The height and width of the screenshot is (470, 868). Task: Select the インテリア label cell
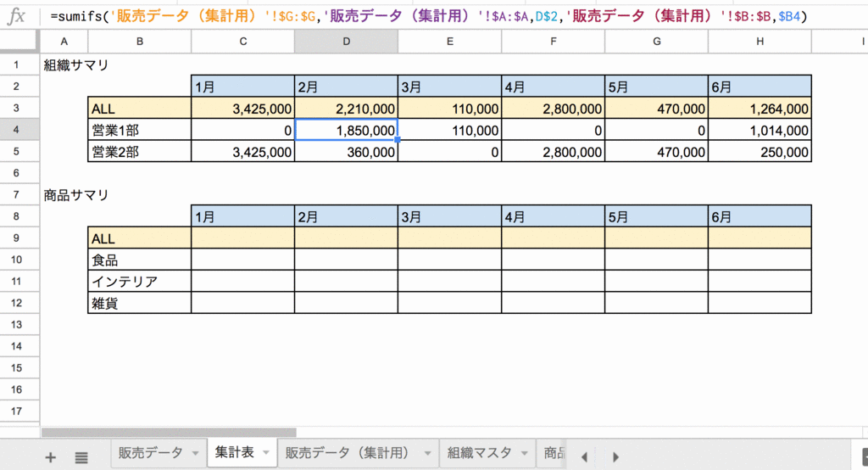pyautogui.click(x=140, y=281)
